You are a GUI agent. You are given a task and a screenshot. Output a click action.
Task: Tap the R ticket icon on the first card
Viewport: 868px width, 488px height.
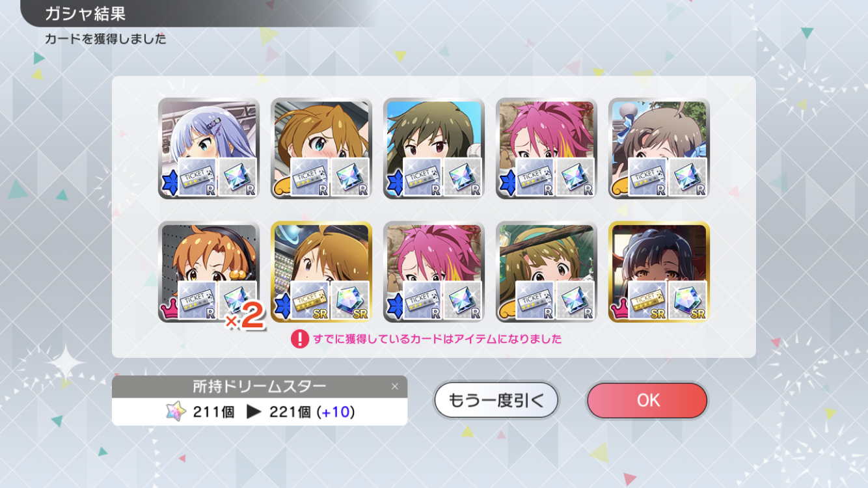click(x=198, y=177)
